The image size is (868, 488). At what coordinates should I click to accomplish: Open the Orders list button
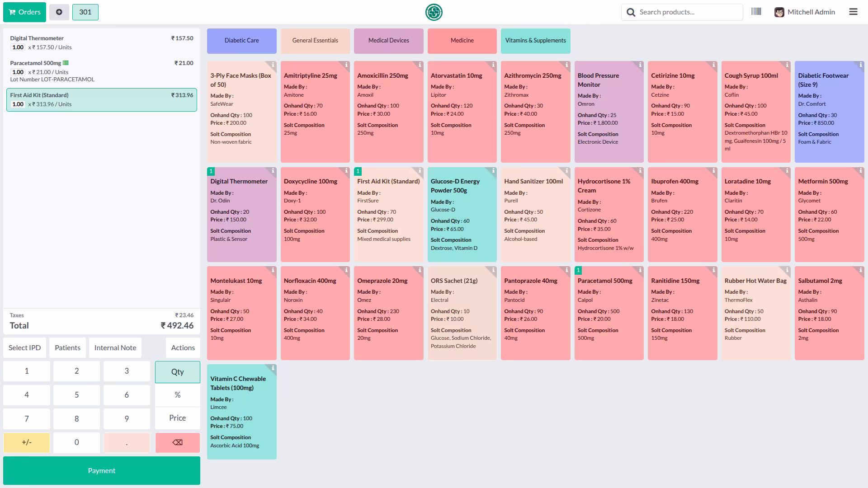[x=25, y=12]
